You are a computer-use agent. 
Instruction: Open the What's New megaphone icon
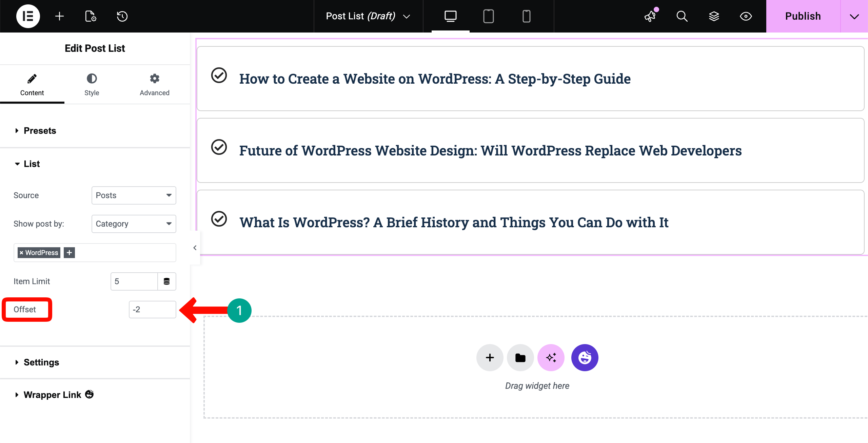pyautogui.click(x=650, y=16)
